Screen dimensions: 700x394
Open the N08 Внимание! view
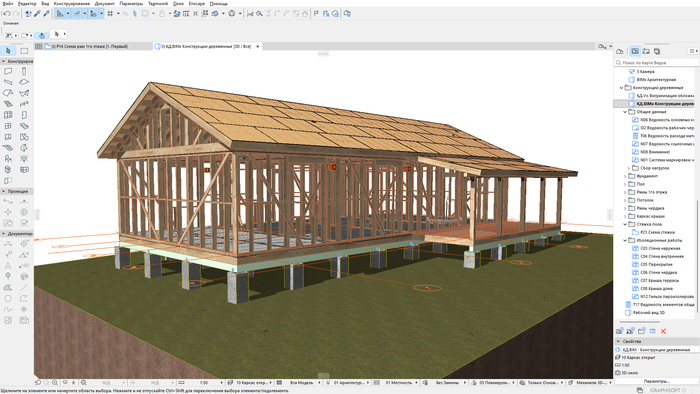(x=655, y=152)
